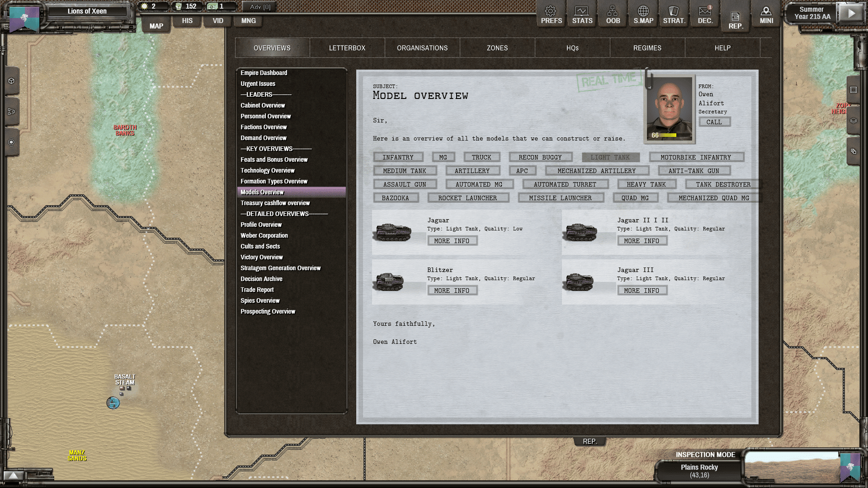
Task: Expand the bottom-left panel arrow
Action: 14,475
